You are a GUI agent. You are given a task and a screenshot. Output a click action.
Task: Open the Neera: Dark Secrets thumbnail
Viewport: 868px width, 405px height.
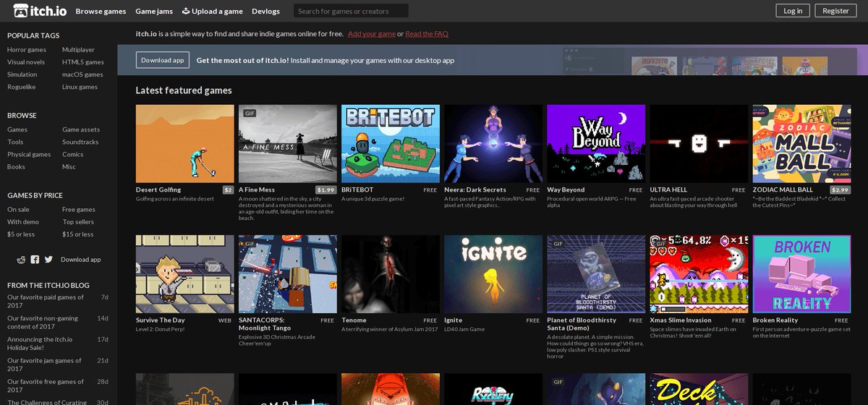point(493,143)
